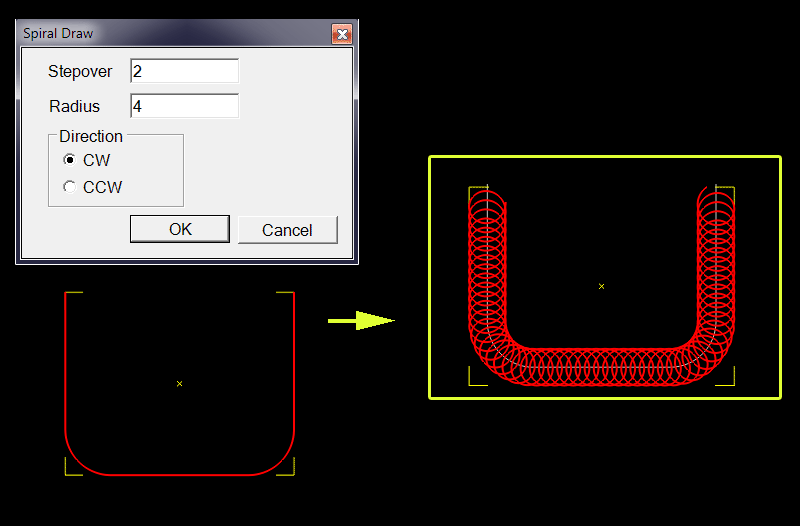Click top-left corner bracket of original outline

pos(70,294)
